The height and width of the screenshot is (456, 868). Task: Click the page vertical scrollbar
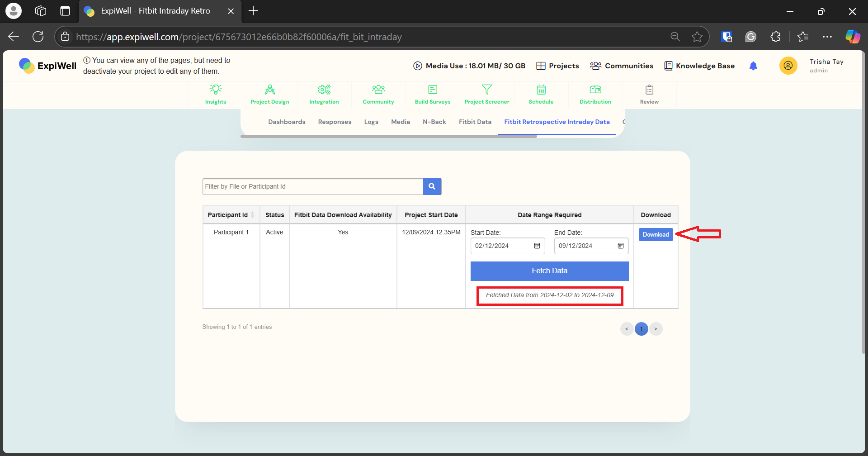863,204
